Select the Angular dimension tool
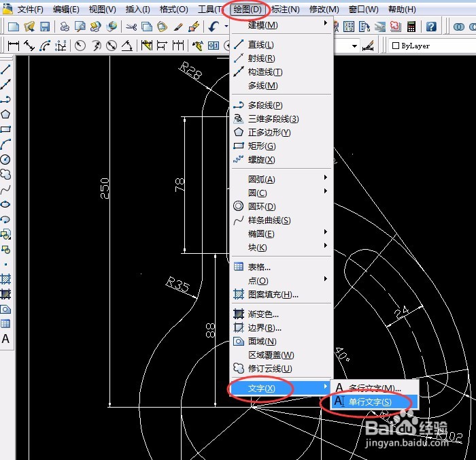The image size is (476, 460). (x=127, y=46)
